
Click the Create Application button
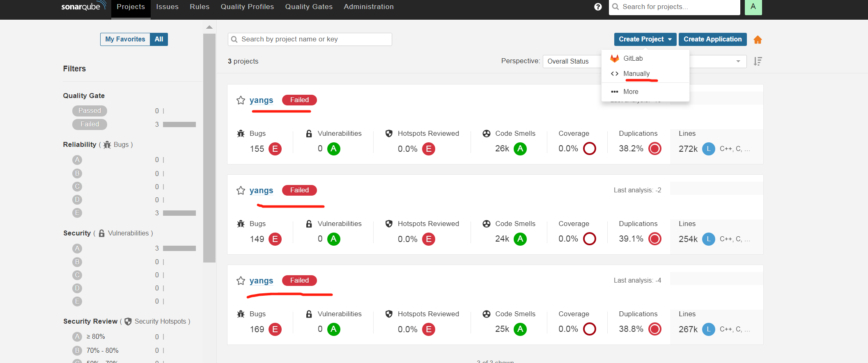pos(712,39)
